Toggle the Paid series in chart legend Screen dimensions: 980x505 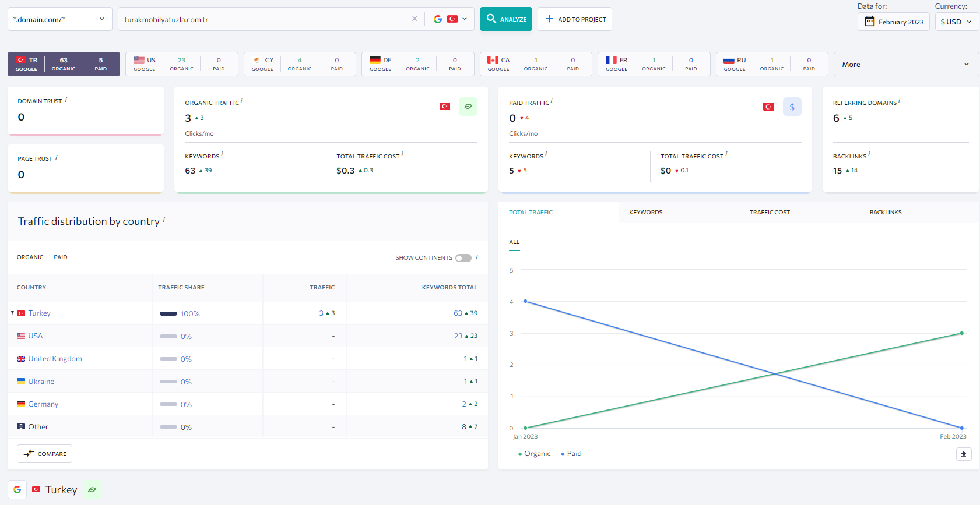(571, 454)
